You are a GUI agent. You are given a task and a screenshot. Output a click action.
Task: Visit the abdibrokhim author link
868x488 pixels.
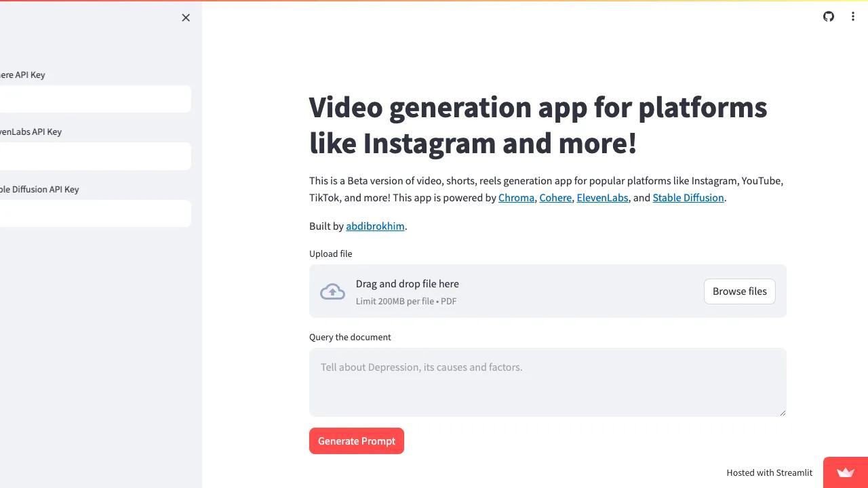(375, 226)
